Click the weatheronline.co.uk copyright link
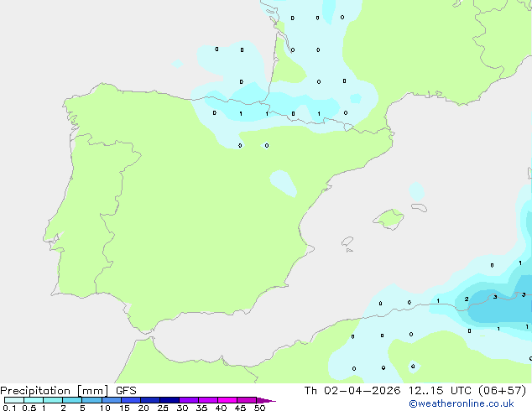This screenshot has height=411, width=532. click(x=462, y=403)
